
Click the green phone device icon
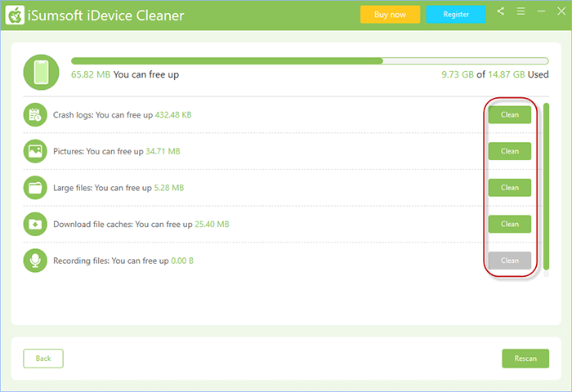coord(41,72)
